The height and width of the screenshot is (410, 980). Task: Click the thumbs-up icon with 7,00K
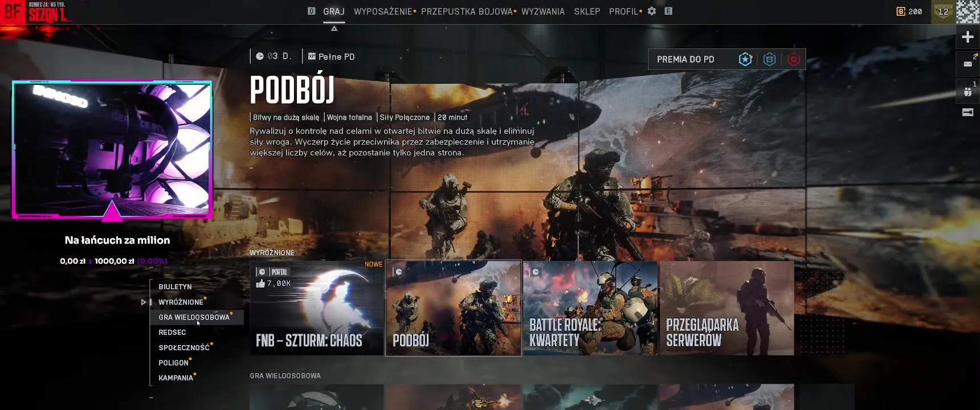260,283
